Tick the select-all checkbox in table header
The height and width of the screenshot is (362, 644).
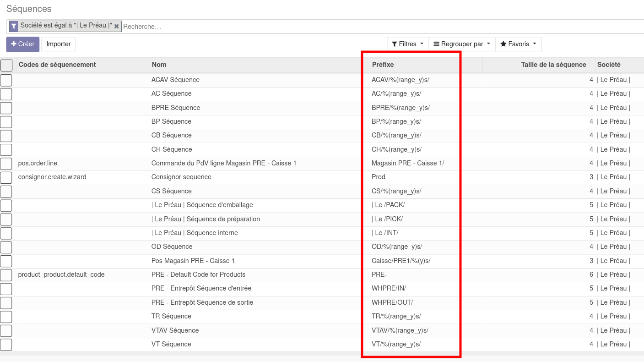pyautogui.click(x=6, y=65)
